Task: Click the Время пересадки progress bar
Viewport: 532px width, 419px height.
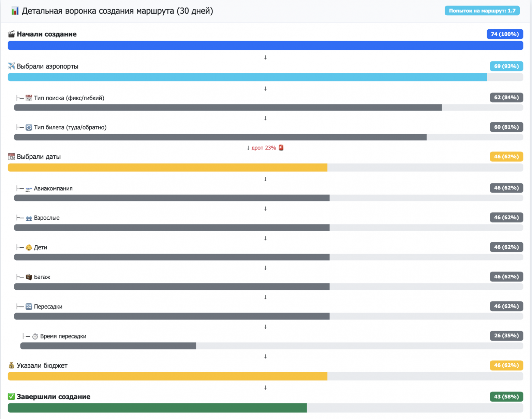Action: pos(271,346)
